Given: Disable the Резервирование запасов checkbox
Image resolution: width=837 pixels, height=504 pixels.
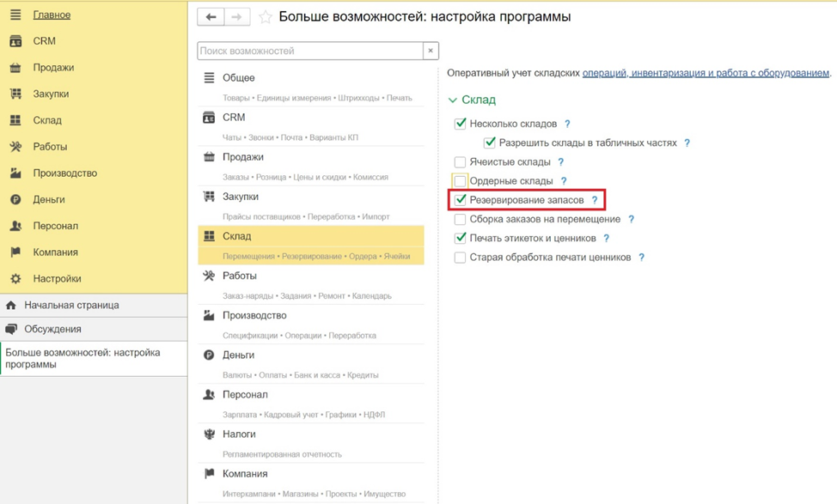Looking at the screenshot, I should [461, 200].
